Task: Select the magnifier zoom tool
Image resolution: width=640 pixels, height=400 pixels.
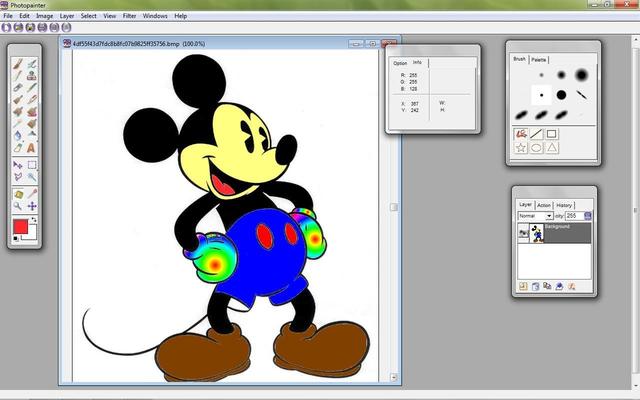Action: [x=18, y=206]
